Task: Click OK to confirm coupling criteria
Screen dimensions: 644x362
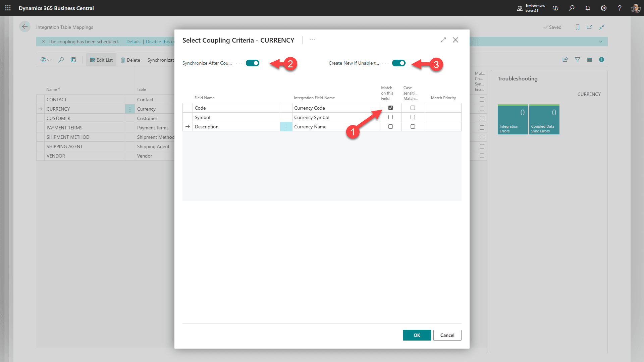Action: pos(417,335)
